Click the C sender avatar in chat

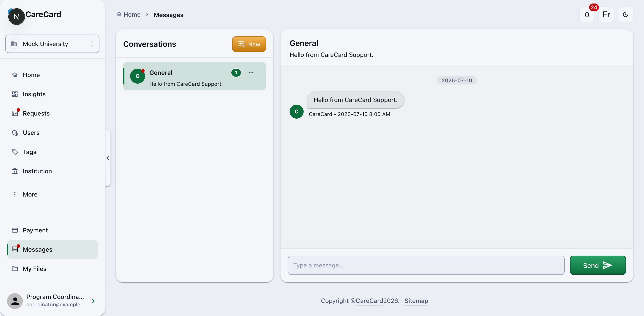pos(297,112)
